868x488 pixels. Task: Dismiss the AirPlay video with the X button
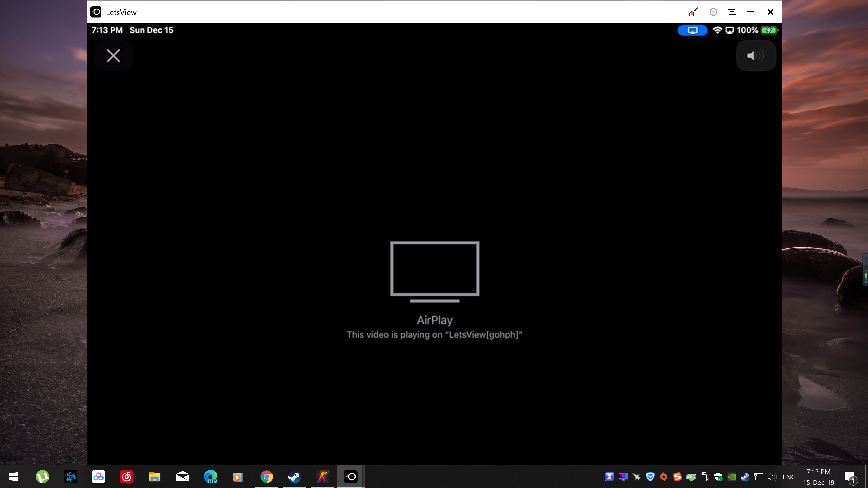113,56
